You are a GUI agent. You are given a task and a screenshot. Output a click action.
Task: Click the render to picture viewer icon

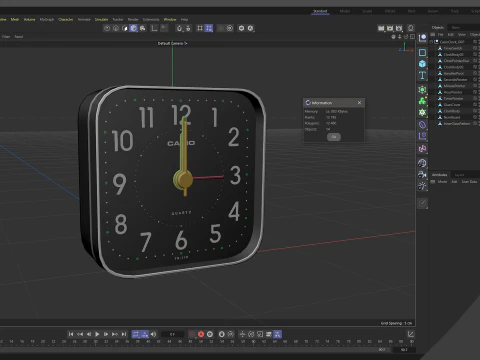click(390, 28)
